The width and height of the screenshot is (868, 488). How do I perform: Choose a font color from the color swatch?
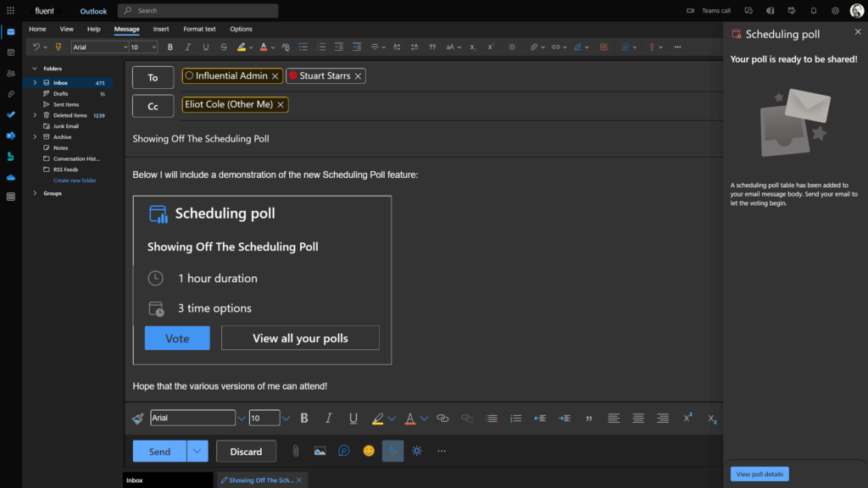point(409,418)
